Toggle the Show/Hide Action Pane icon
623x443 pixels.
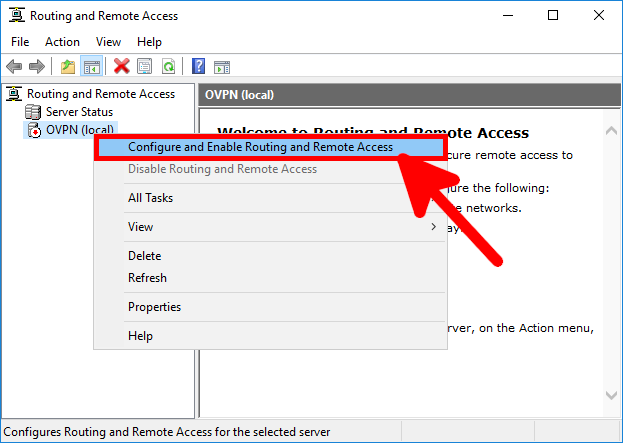(221, 66)
